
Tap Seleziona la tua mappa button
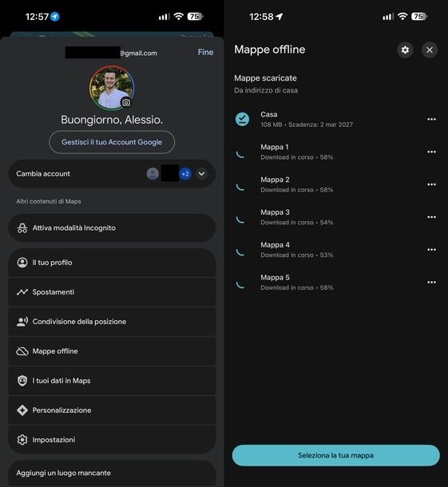(x=336, y=455)
